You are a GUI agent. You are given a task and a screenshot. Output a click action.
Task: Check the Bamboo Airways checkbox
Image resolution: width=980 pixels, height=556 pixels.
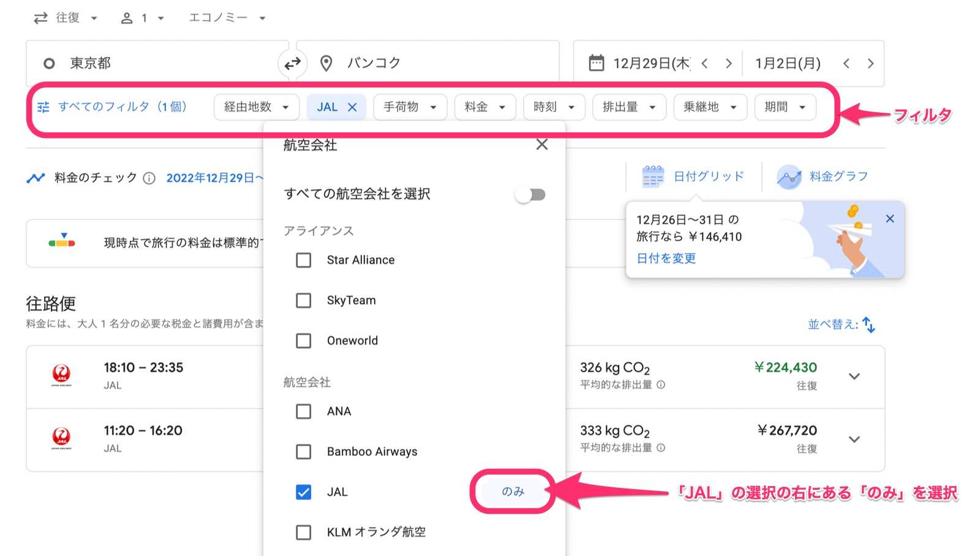[304, 452]
